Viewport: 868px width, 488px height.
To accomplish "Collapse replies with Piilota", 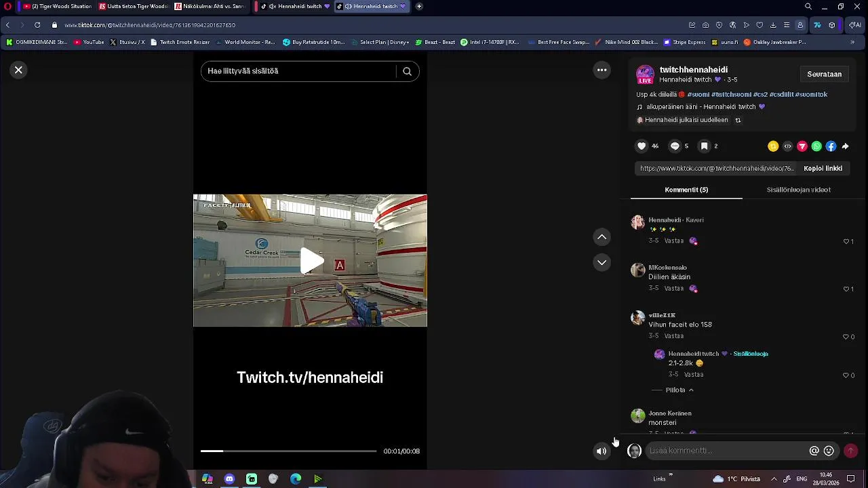I will (679, 390).
